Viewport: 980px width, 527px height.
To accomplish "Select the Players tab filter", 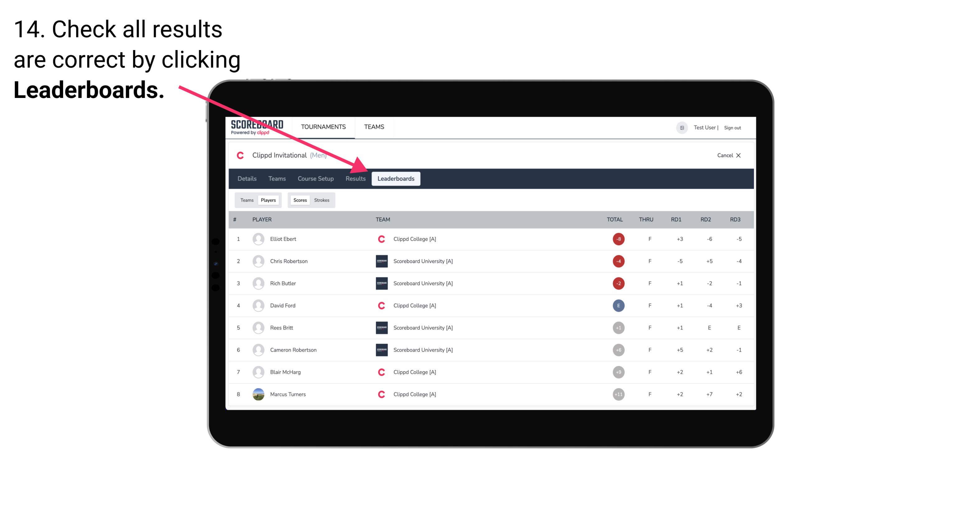I will 267,200.
